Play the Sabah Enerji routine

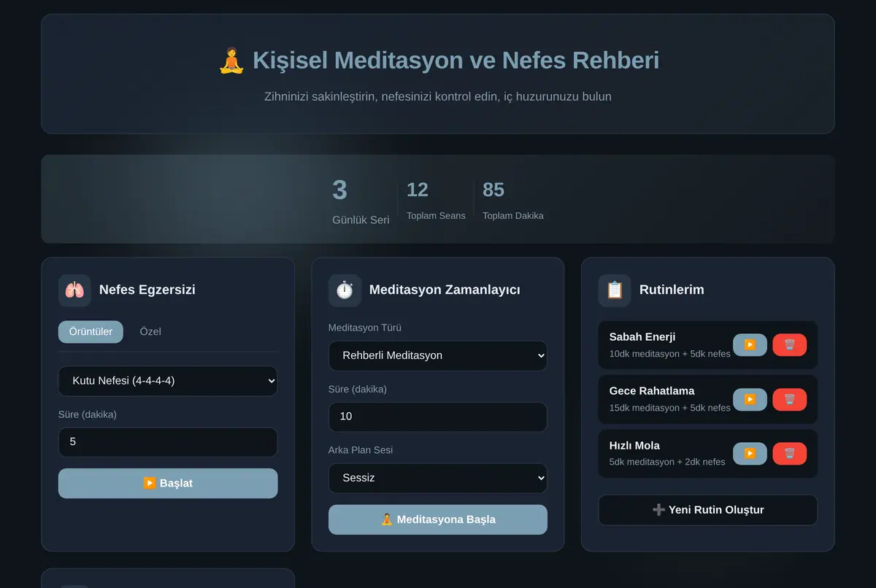pyautogui.click(x=750, y=345)
